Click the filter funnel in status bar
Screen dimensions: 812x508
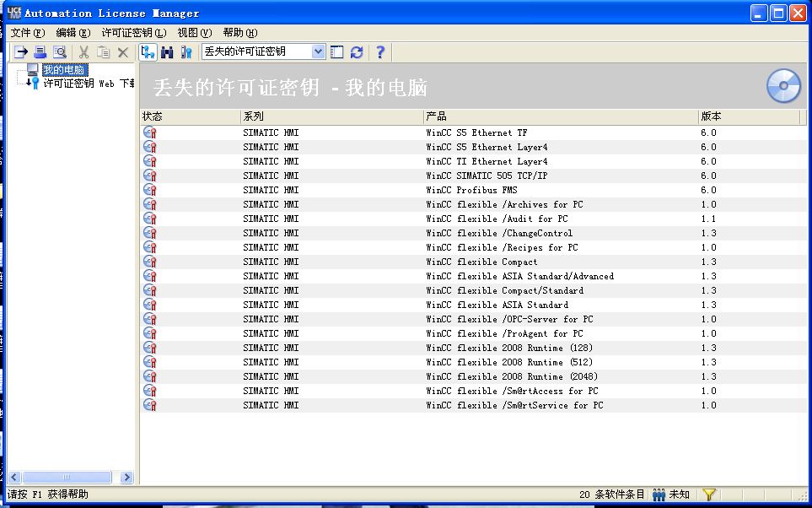(709, 494)
